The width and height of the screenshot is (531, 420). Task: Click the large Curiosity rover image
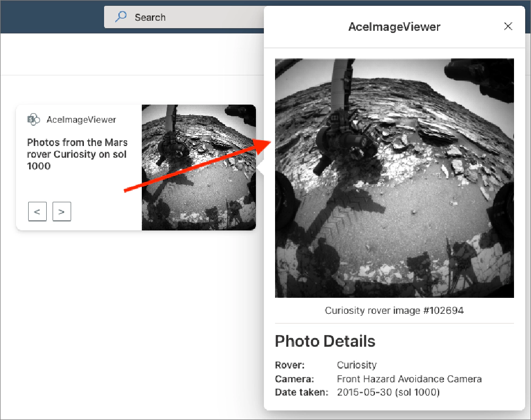click(394, 178)
